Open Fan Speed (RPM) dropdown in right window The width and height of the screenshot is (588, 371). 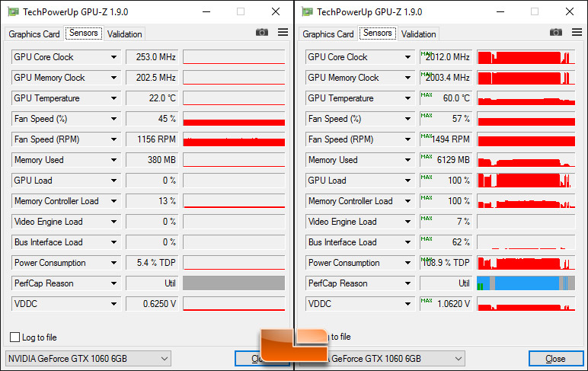tap(407, 139)
